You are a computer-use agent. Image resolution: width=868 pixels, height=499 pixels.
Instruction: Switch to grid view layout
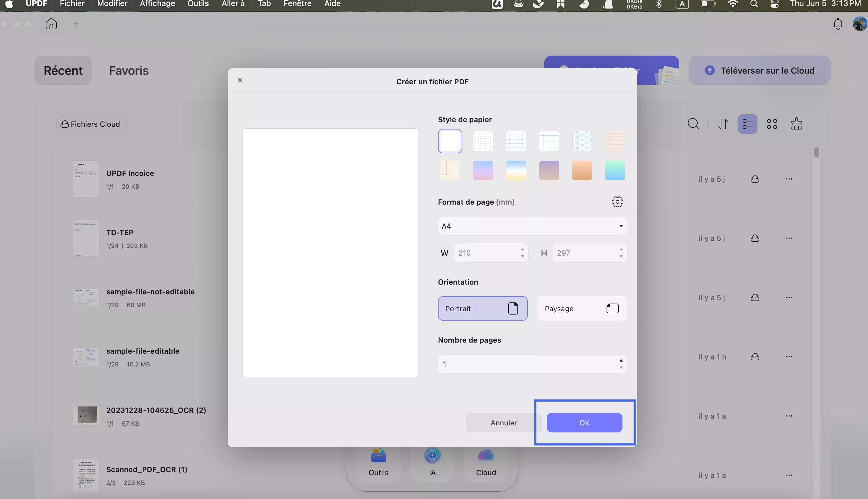coord(772,124)
